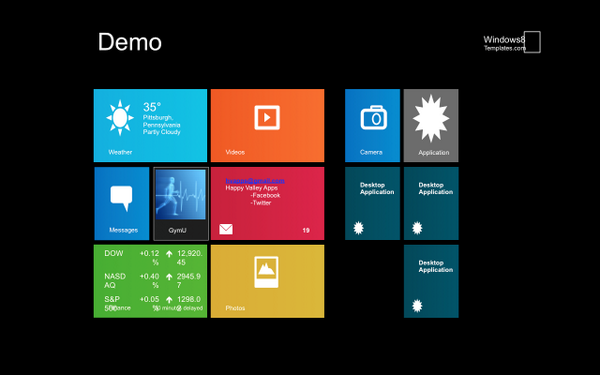Click the S&P up arrow icon
The height and width of the screenshot is (375, 600).
(169, 300)
